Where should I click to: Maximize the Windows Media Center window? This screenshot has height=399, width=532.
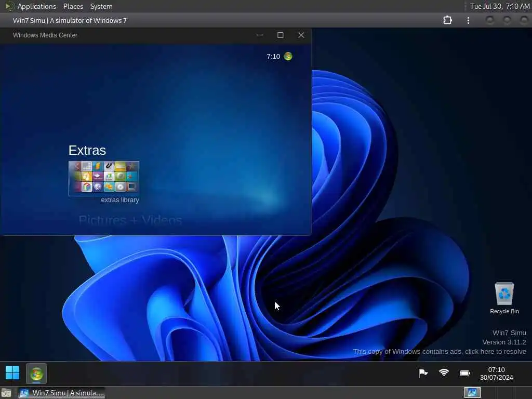click(x=280, y=35)
